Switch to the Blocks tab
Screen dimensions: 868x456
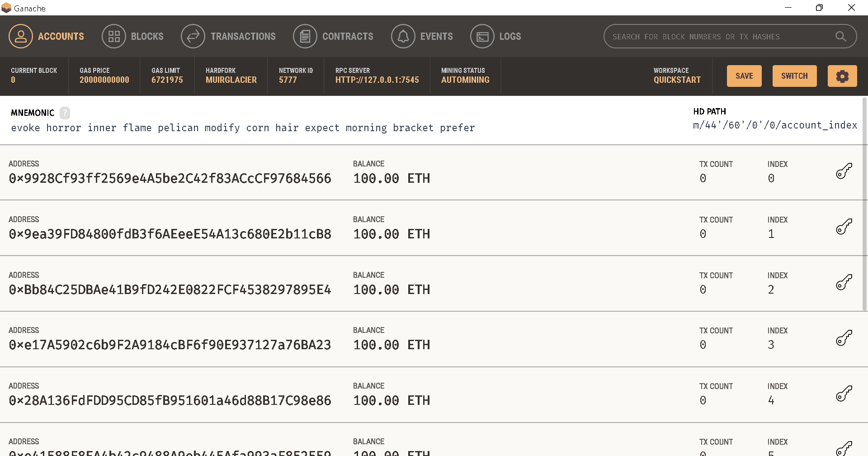tap(133, 36)
